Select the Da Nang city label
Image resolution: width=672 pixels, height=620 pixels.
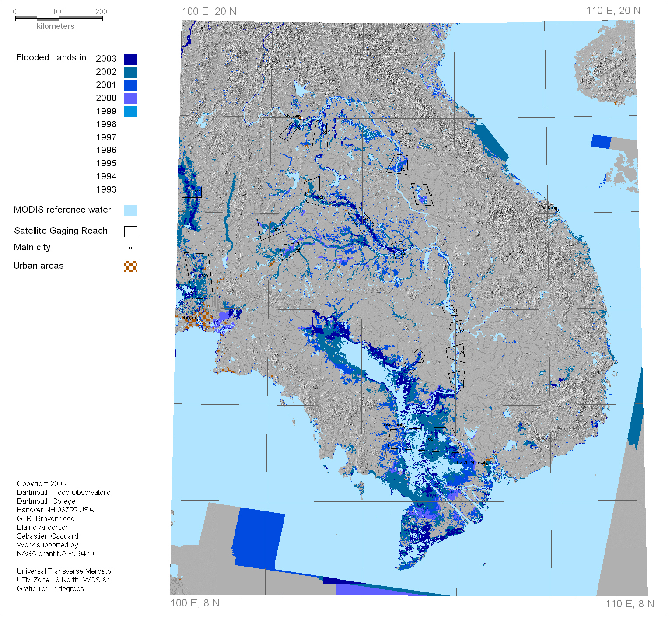(549, 208)
